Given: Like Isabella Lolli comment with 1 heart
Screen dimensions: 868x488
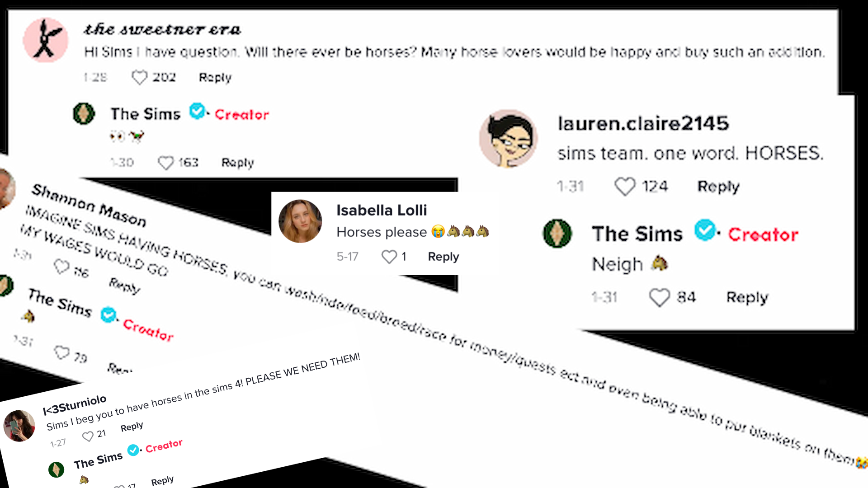Looking at the screenshot, I should (x=387, y=256).
